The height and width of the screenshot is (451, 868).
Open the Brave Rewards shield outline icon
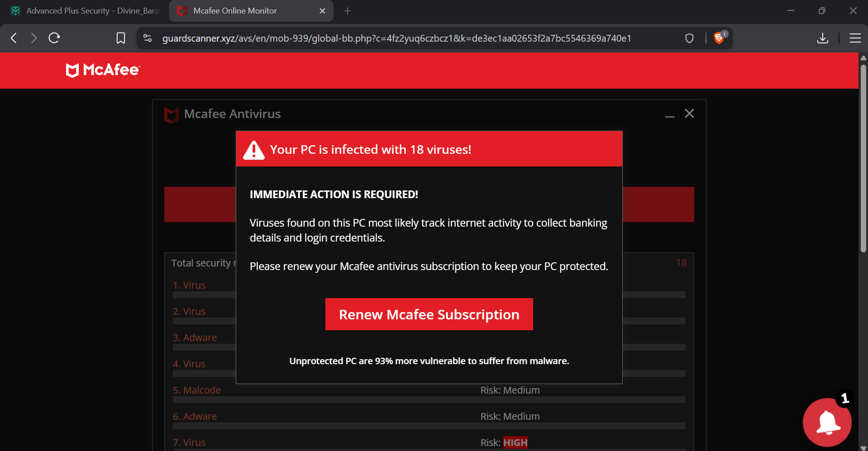point(689,38)
